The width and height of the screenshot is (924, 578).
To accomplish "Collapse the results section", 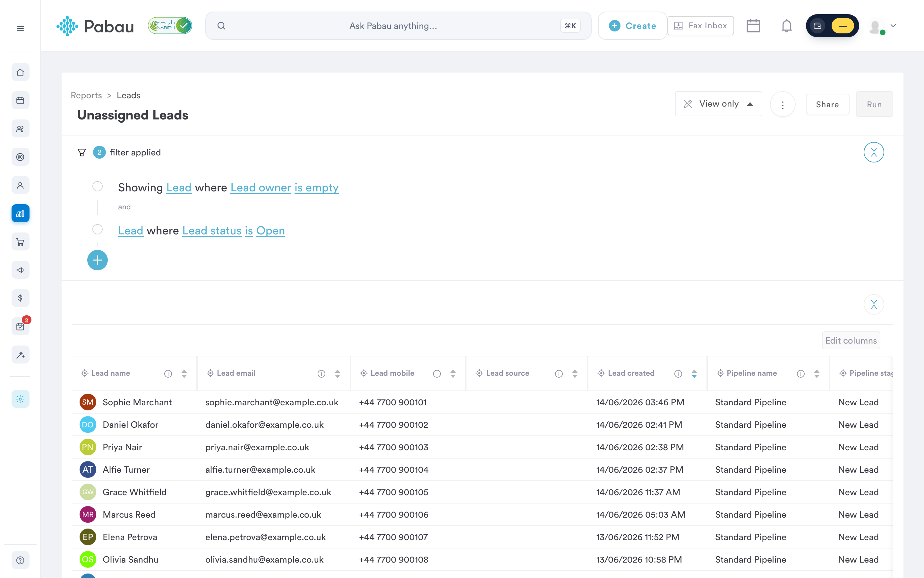I will (x=874, y=304).
